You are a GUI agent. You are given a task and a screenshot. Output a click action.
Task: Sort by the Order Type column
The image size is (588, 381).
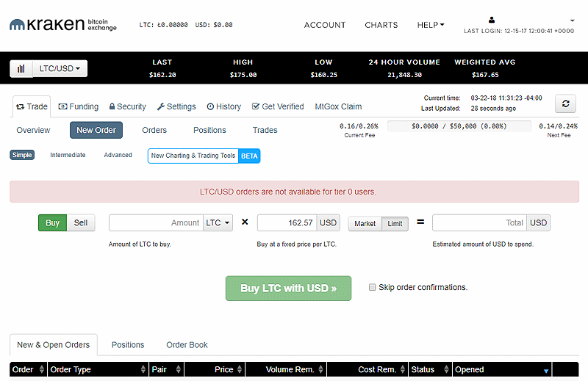[x=98, y=369]
